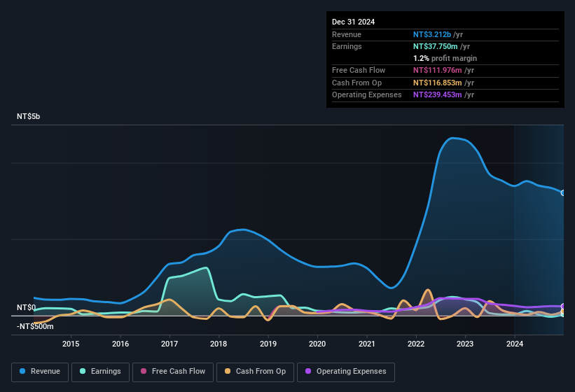575x392 pixels.
Task: Click the NT$239.453m operating expenses value
Action: tap(438, 95)
